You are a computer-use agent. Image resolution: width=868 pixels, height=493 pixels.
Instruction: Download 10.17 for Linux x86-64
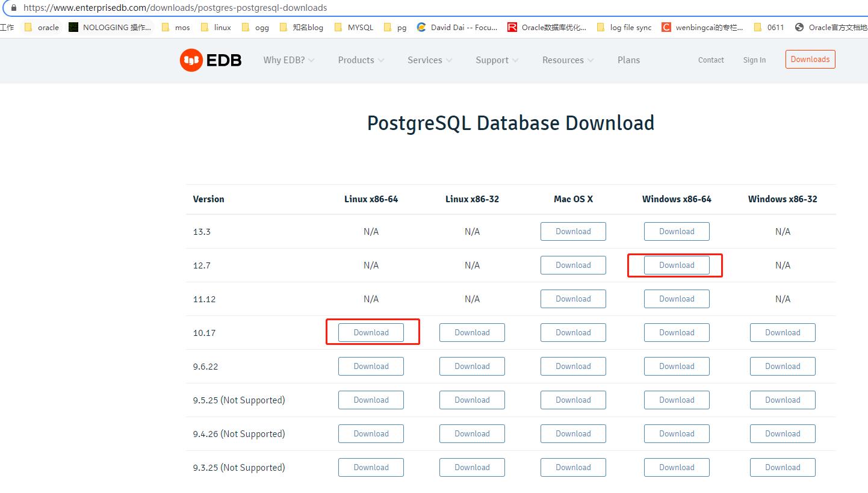pos(371,332)
